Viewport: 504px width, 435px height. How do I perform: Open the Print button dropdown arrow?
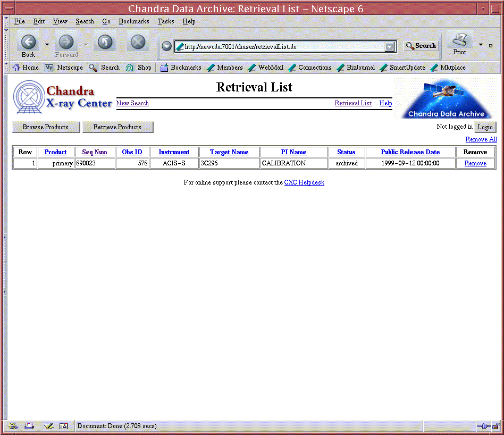(481, 45)
